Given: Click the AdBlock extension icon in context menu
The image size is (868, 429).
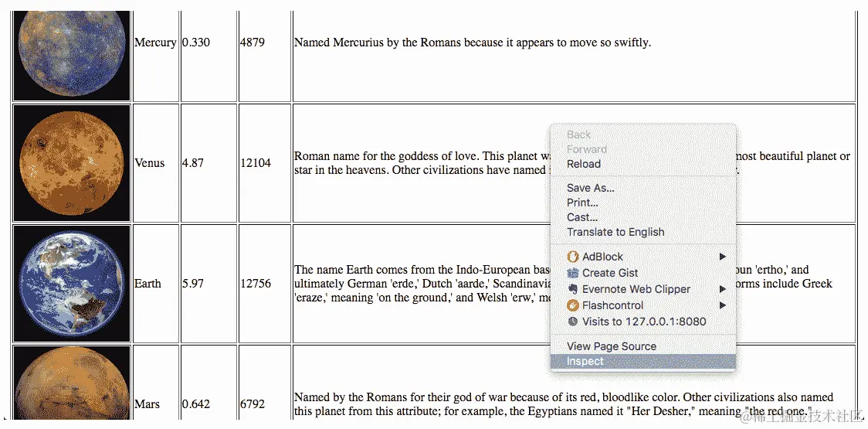Looking at the screenshot, I should tap(572, 257).
